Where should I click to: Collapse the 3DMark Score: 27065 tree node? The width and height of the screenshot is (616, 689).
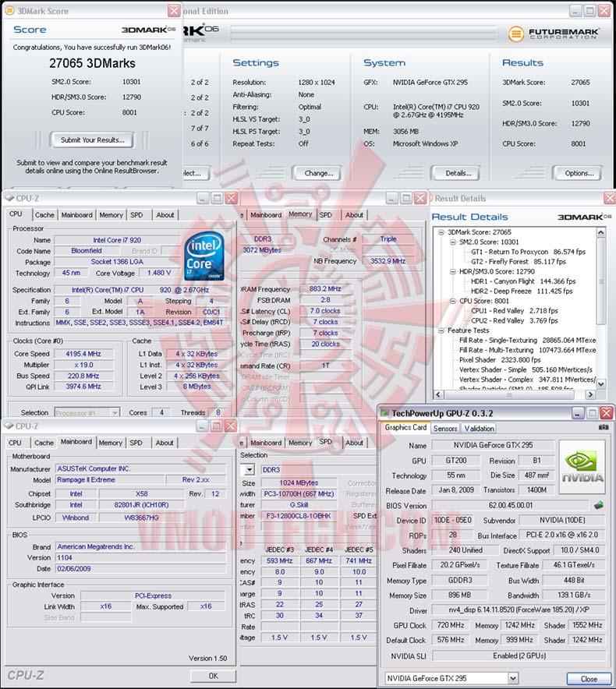[441, 232]
